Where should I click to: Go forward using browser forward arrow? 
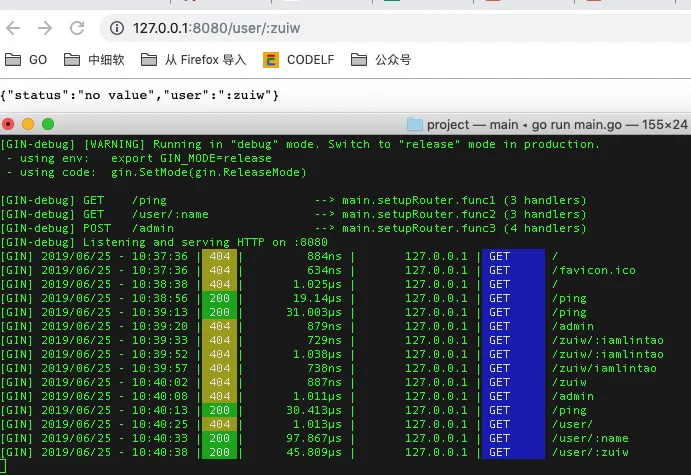(45, 28)
